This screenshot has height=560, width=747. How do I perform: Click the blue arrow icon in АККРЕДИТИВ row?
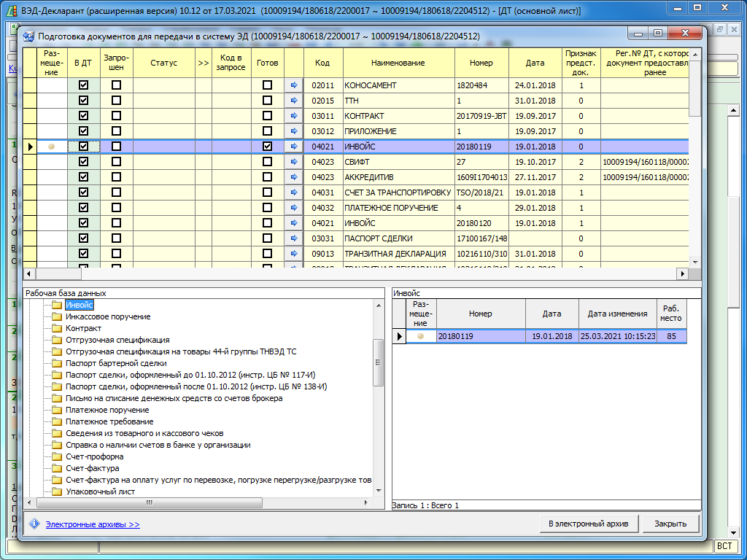click(294, 177)
